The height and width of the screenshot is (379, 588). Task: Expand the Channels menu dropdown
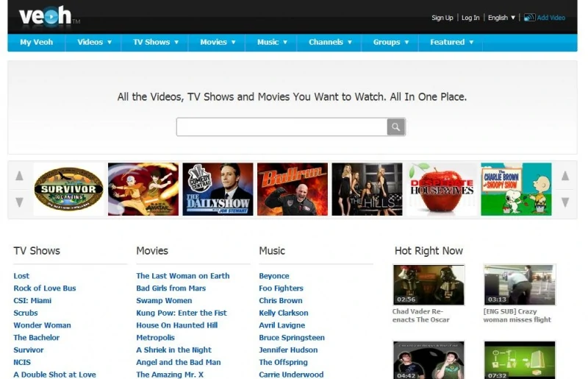coord(350,42)
